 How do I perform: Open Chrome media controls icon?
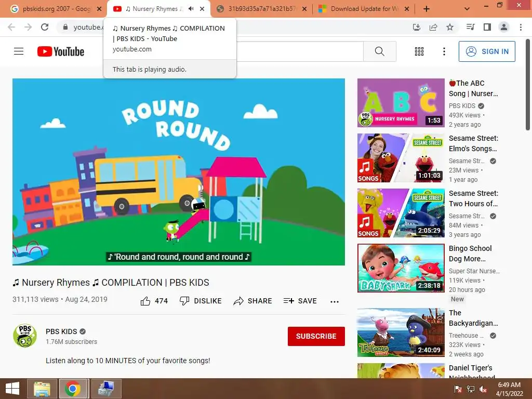tap(470, 27)
